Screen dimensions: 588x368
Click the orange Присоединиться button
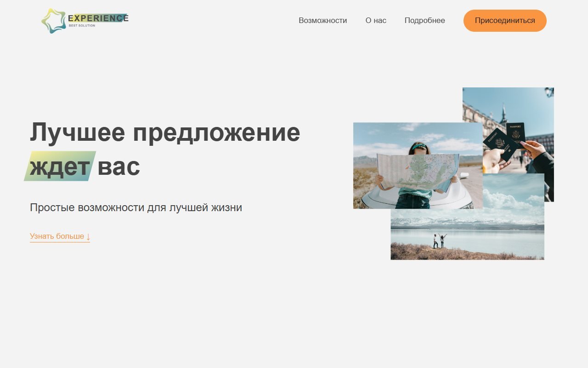point(505,21)
